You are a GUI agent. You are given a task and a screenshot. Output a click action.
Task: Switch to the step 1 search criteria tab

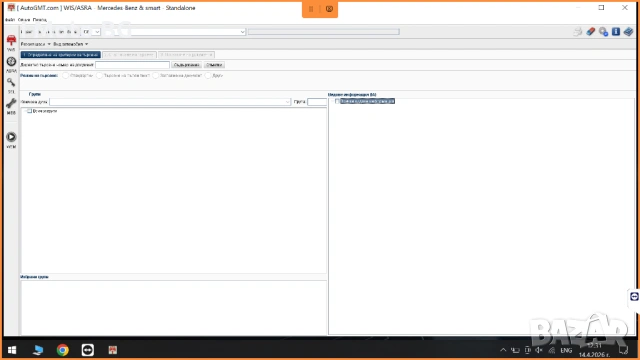[x=60, y=55]
